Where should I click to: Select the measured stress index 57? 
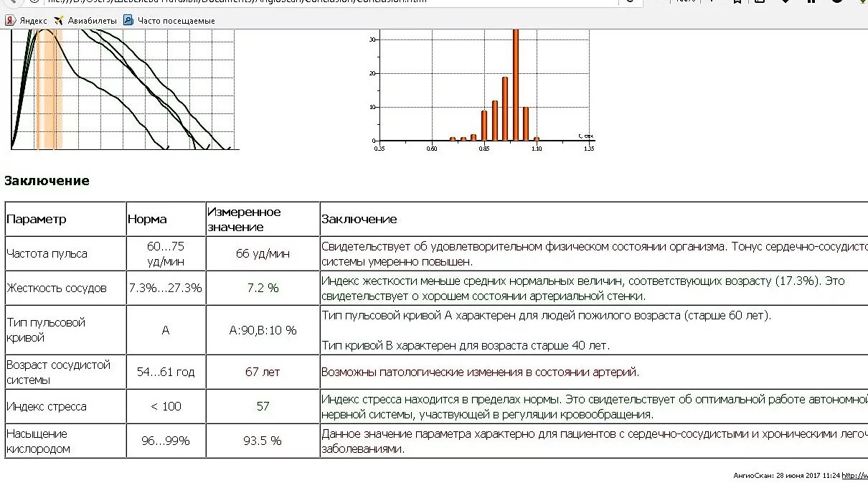pyautogui.click(x=263, y=406)
